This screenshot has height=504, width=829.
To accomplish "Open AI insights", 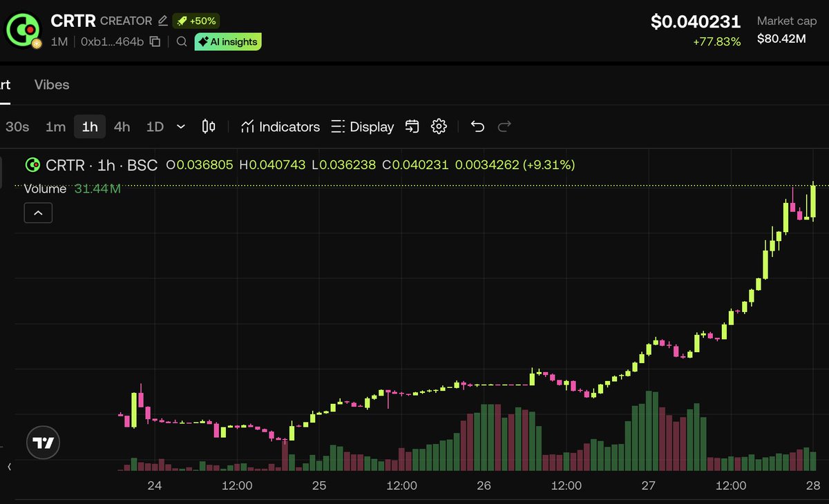I will pos(228,42).
